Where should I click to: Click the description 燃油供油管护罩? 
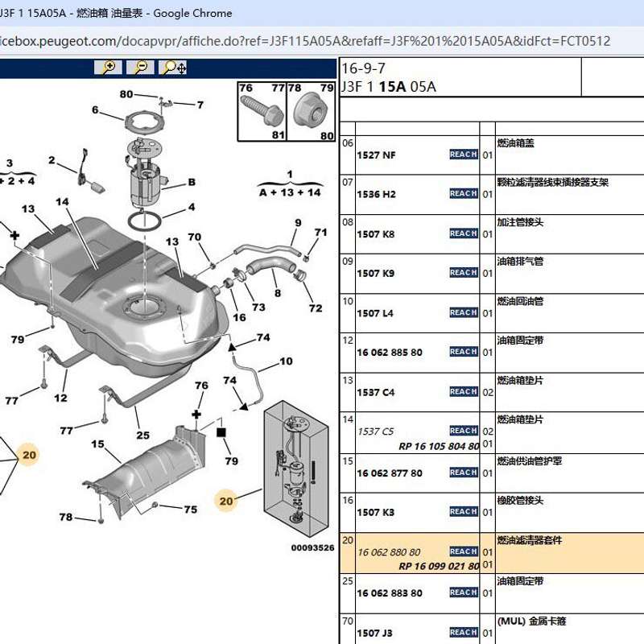pos(530,460)
